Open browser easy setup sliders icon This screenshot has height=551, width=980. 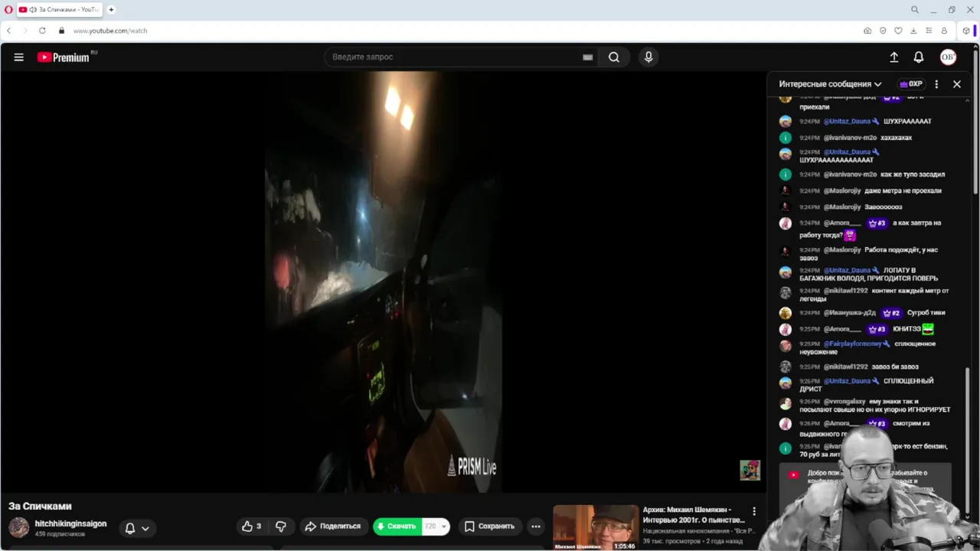(x=929, y=31)
